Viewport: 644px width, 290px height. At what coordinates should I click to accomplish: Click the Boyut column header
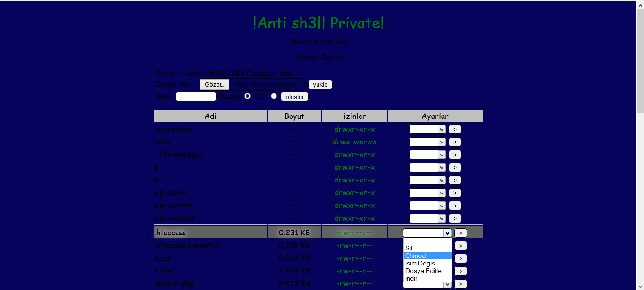pyautogui.click(x=294, y=116)
